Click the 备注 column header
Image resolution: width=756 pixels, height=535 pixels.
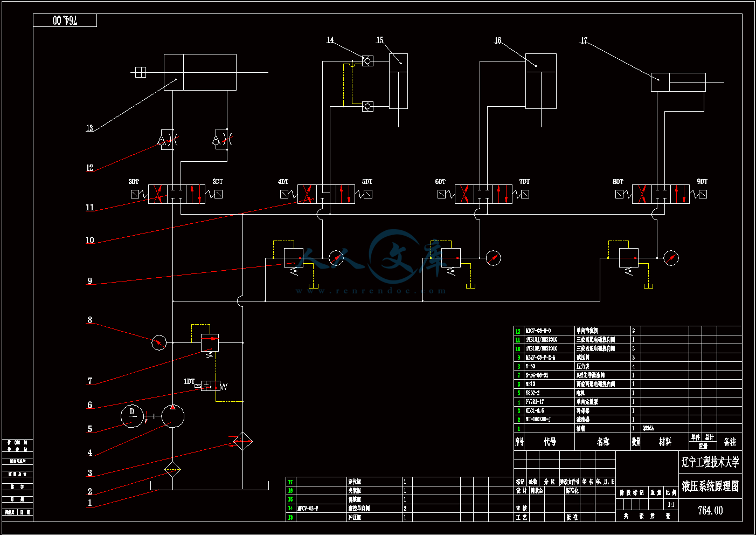point(730,442)
